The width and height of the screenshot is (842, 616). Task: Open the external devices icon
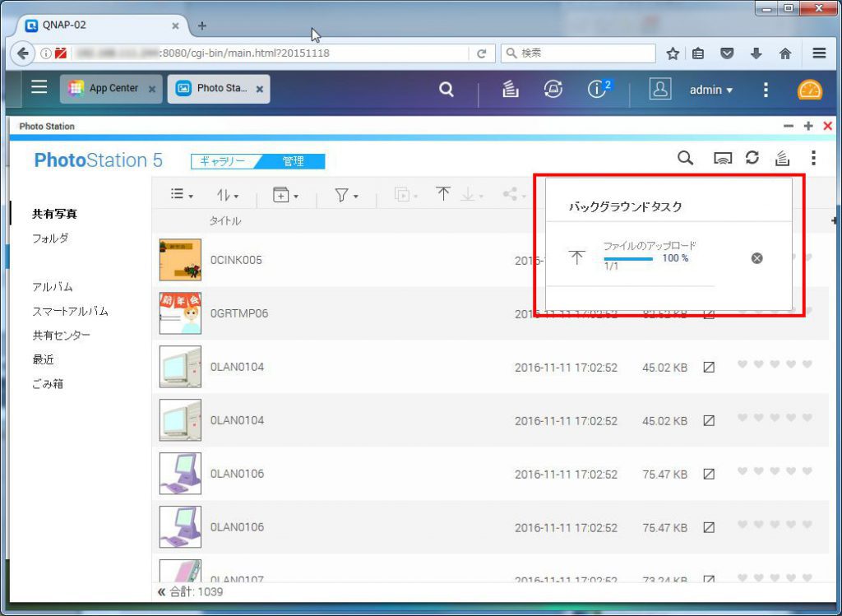click(x=553, y=89)
